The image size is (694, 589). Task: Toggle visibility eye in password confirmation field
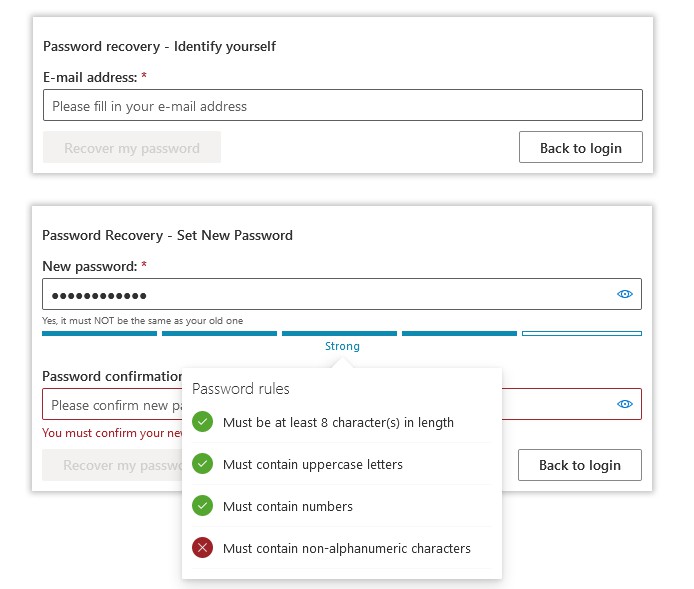[625, 404]
